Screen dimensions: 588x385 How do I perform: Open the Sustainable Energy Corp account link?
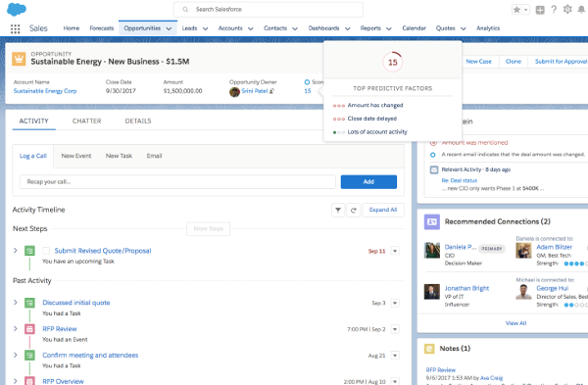[45, 91]
